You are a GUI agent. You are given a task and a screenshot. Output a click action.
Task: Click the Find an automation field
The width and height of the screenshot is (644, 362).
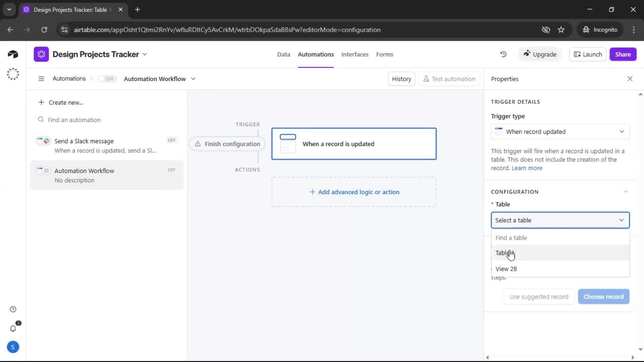tap(107, 120)
